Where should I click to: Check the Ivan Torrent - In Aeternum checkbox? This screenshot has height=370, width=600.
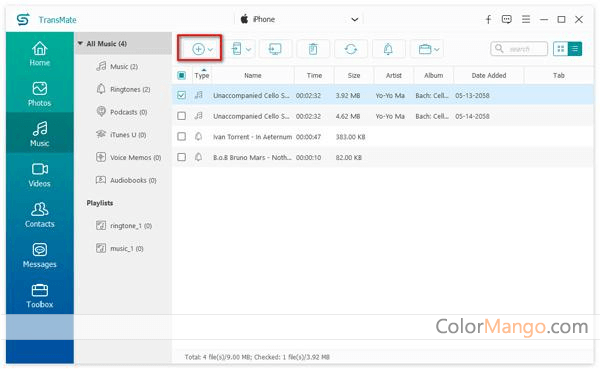point(181,136)
